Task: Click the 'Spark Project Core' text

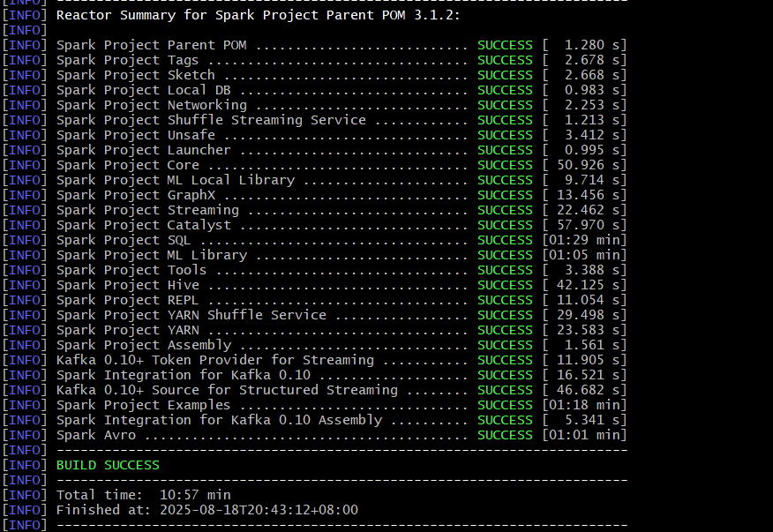Action: click(x=128, y=165)
